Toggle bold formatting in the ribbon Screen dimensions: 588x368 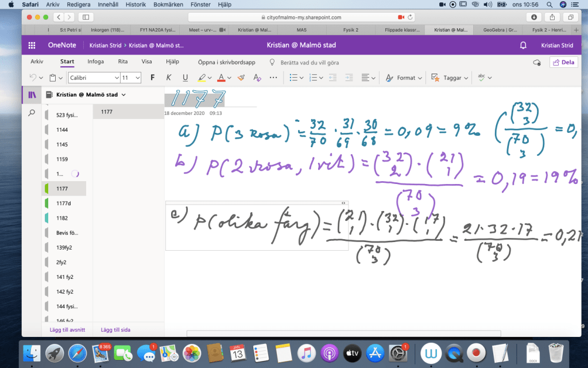(152, 78)
